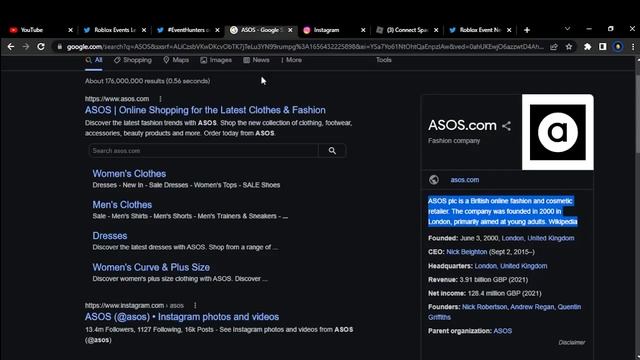Viewport: 640px width, 360px height.
Task: Open the Dresses sitelink
Action: pyautogui.click(x=110, y=236)
